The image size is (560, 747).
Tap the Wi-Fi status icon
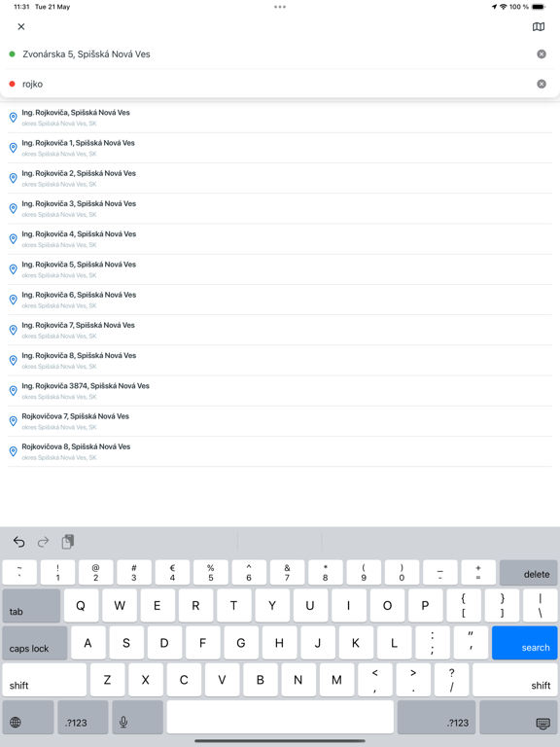click(x=504, y=7)
